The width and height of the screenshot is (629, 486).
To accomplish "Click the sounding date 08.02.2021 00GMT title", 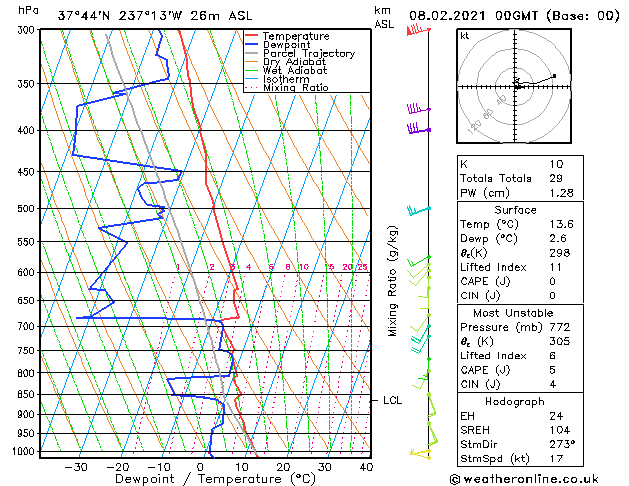I will [x=473, y=16].
